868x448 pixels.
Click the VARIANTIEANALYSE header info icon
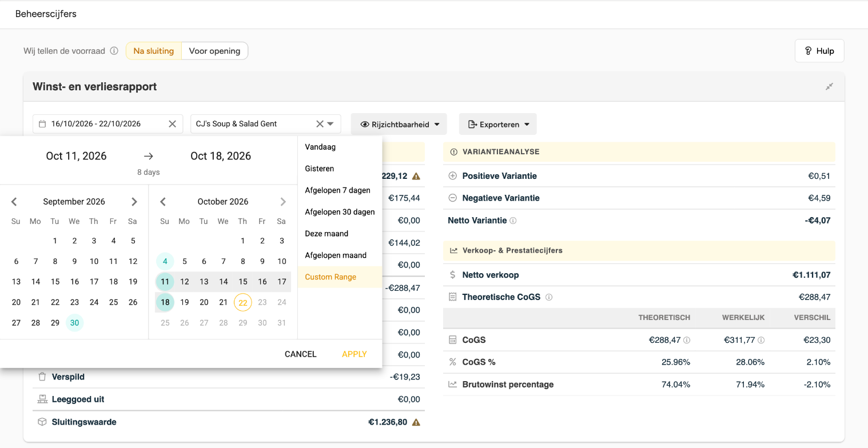click(x=454, y=152)
